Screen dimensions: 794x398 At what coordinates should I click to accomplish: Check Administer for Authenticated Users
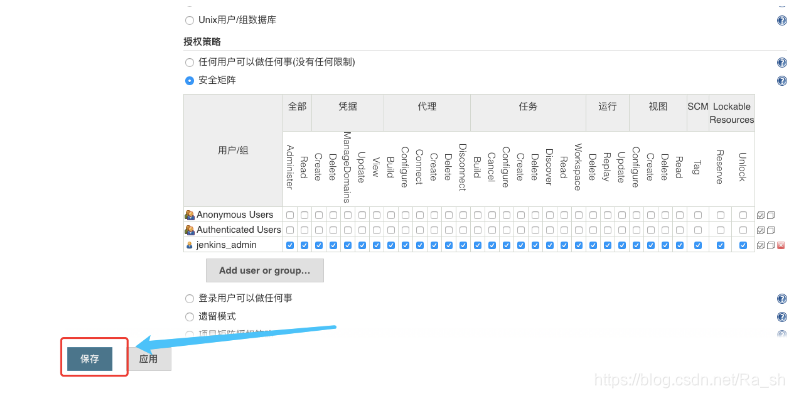[x=290, y=230]
